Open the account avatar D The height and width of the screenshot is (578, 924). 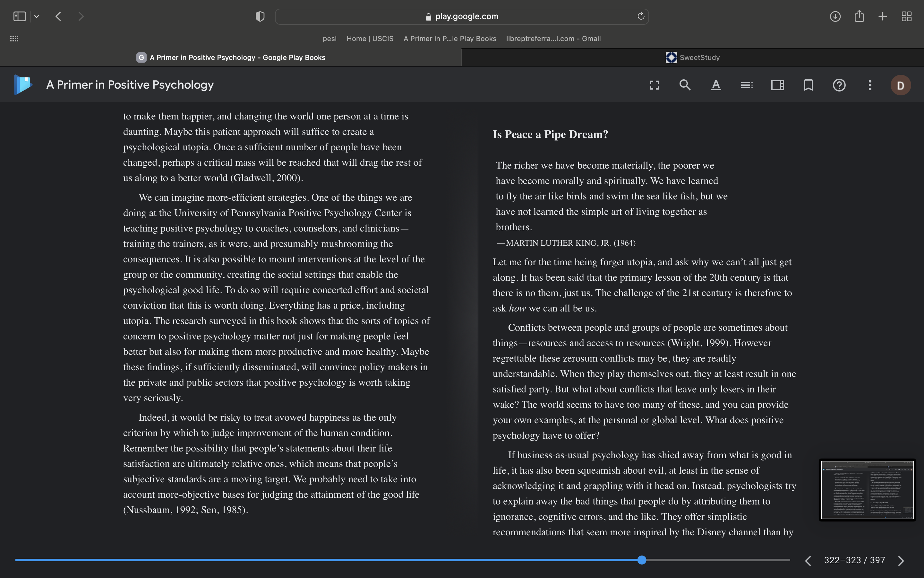point(901,85)
